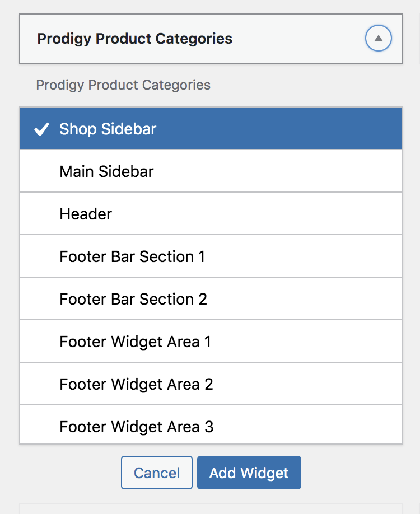Click the number 3 in Footer Widget Area 3

[209, 427]
